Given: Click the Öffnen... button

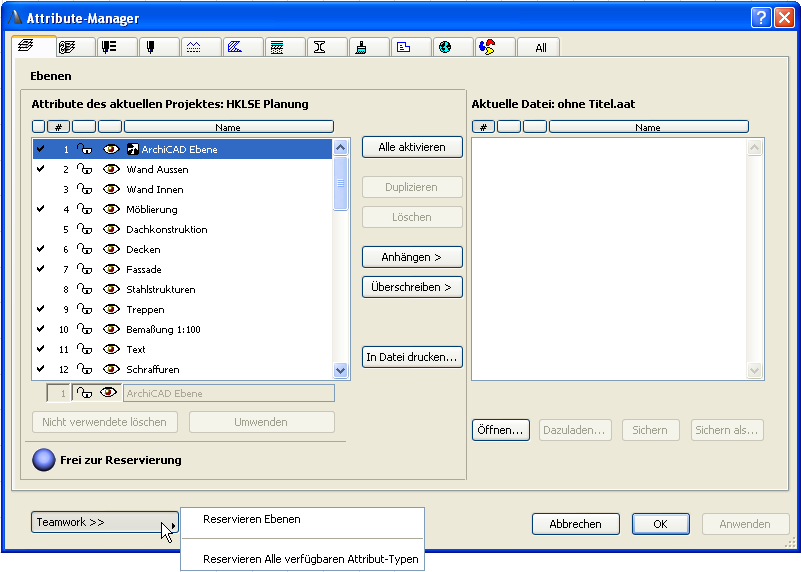Looking at the screenshot, I should pos(501,430).
